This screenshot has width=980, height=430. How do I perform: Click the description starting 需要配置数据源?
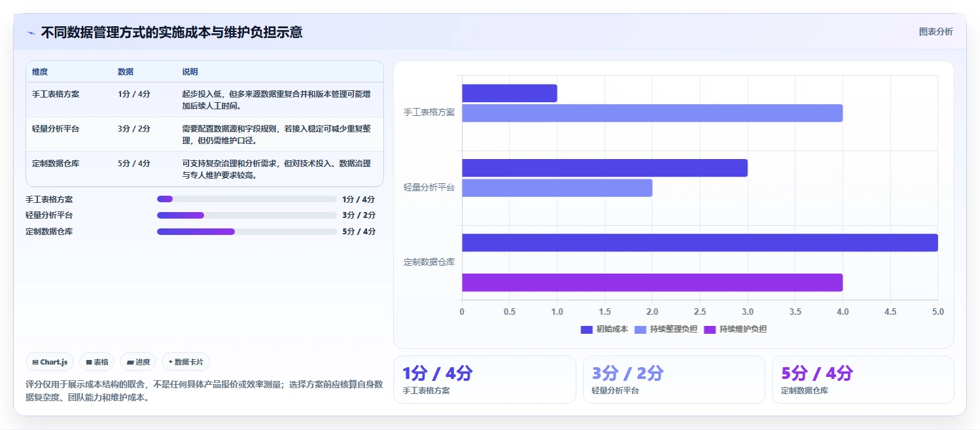click(277, 135)
